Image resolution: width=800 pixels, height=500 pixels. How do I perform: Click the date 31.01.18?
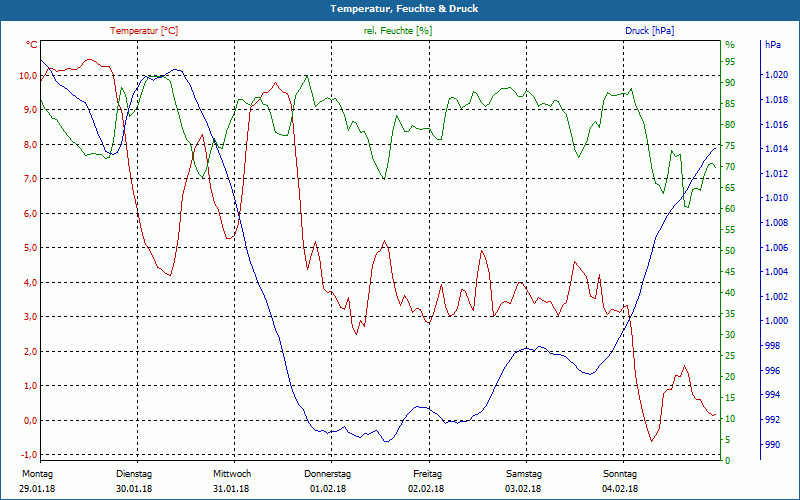(x=232, y=489)
